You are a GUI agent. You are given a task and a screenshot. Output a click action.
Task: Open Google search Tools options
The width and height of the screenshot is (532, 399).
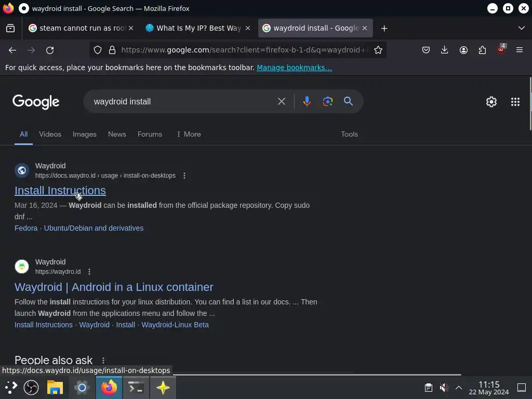coord(349,135)
